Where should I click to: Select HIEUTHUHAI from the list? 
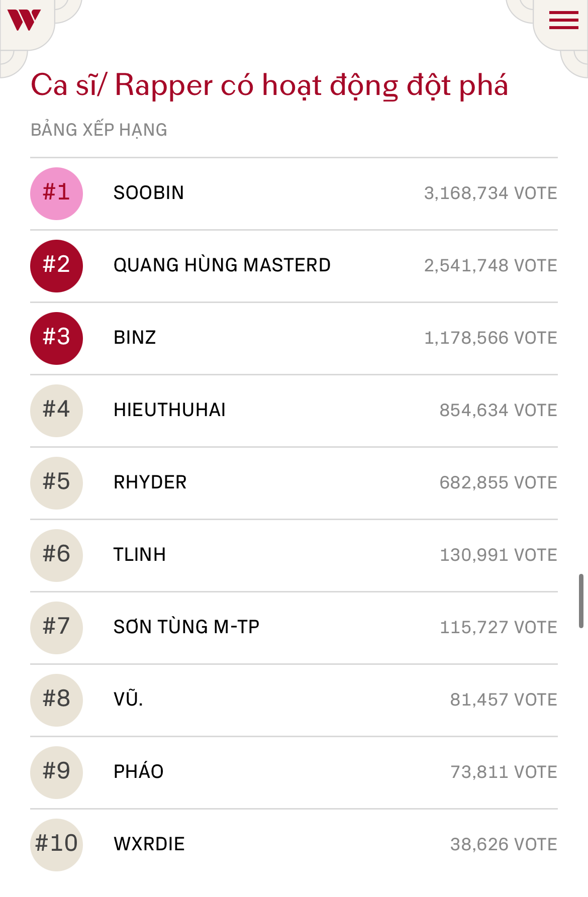point(169,410)
